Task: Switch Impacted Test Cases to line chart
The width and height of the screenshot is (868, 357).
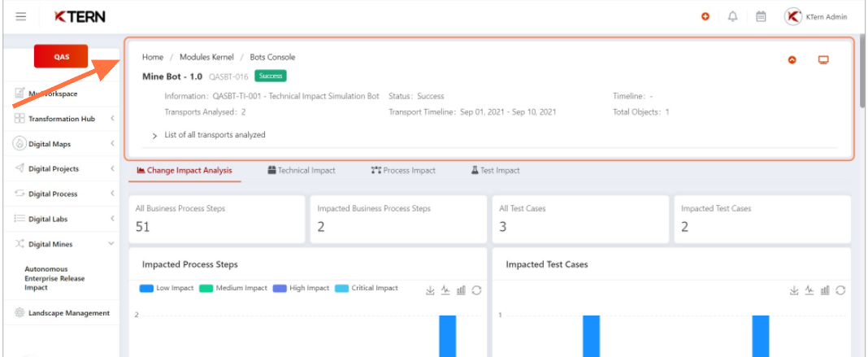Action: tap(809, 290)
